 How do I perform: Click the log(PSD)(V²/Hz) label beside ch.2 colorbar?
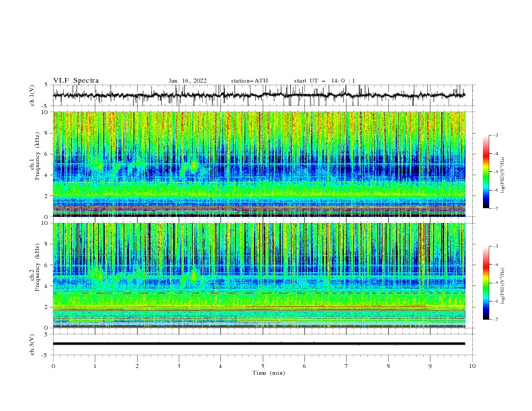(502, 286)
